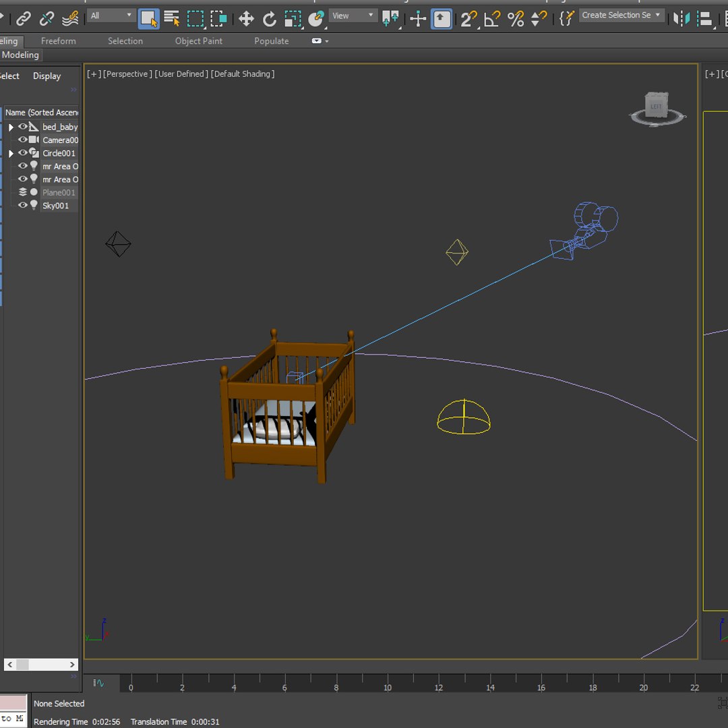Switch to the Freeform ribbon tab

click(x=58, y=41)
